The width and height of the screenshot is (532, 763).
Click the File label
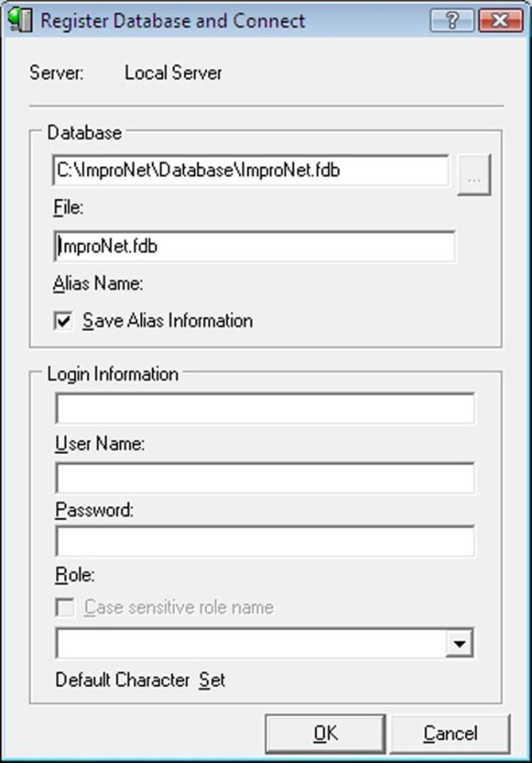[68, 208]
